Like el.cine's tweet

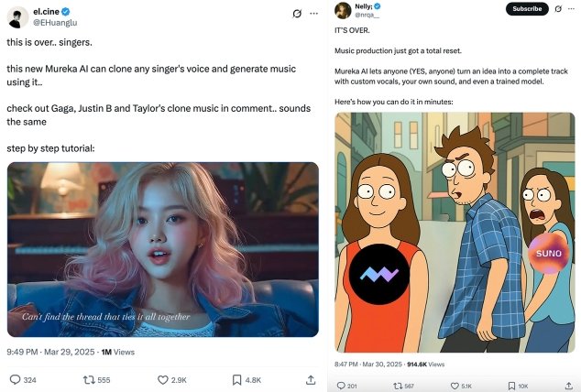[x=164, y=379]
